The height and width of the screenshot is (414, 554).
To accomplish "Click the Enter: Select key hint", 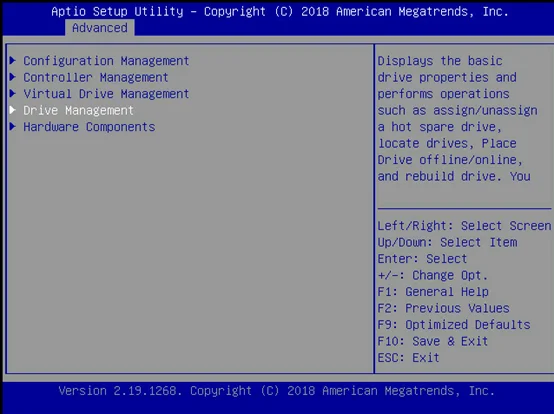I will (422, 259).
